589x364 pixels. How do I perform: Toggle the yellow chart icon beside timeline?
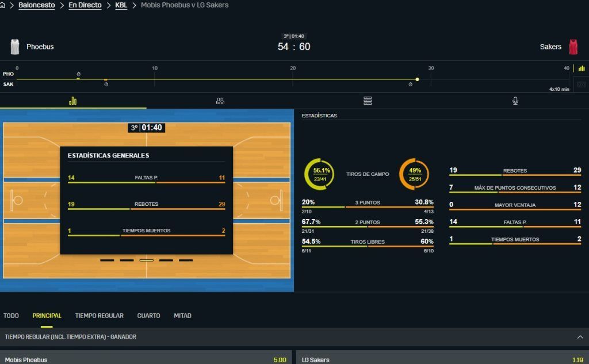(582, 68)
